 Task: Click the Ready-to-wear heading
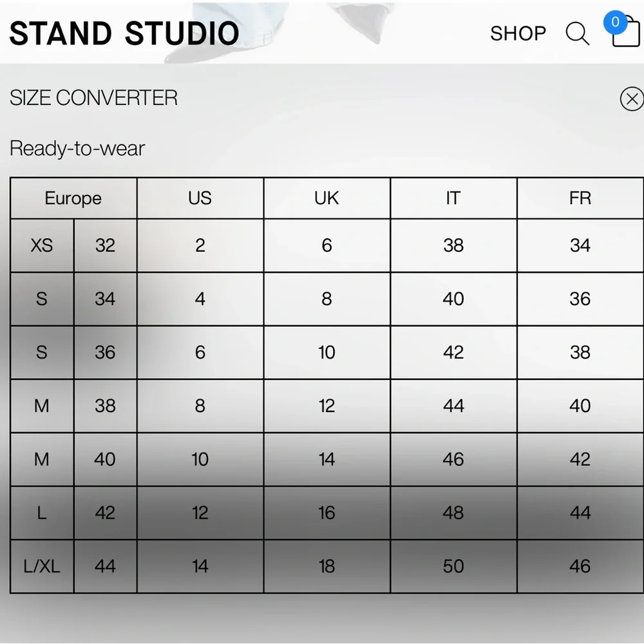[x=77, y=149]
